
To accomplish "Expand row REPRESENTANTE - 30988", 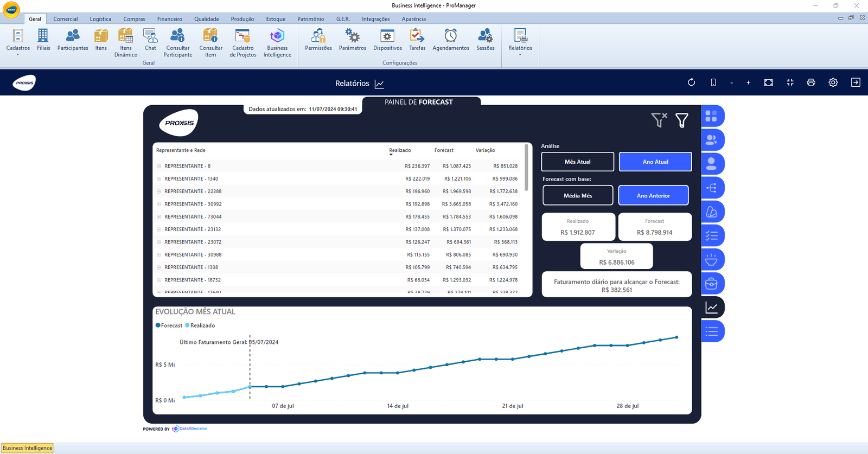I will pos(159,255).
